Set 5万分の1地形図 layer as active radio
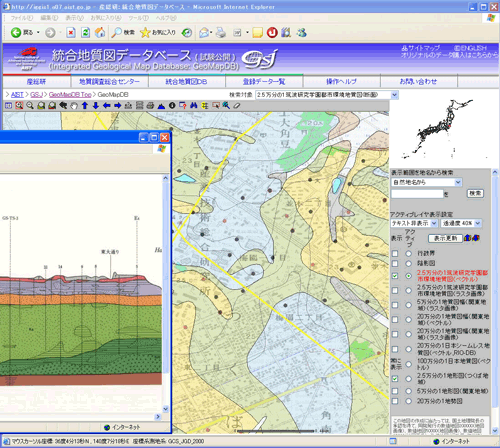The height and width of the screenshot is (448, 500). pyautogui.click(x=408, y=391)
